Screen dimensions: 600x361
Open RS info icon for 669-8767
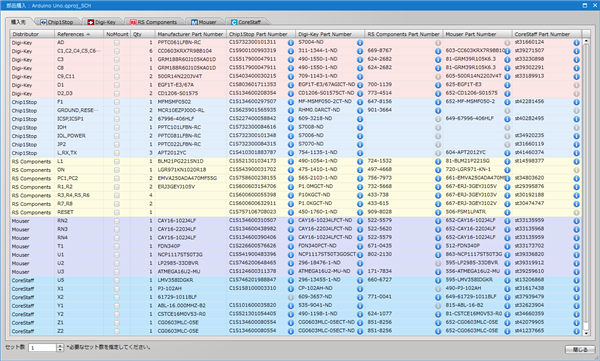coord(438,51)
